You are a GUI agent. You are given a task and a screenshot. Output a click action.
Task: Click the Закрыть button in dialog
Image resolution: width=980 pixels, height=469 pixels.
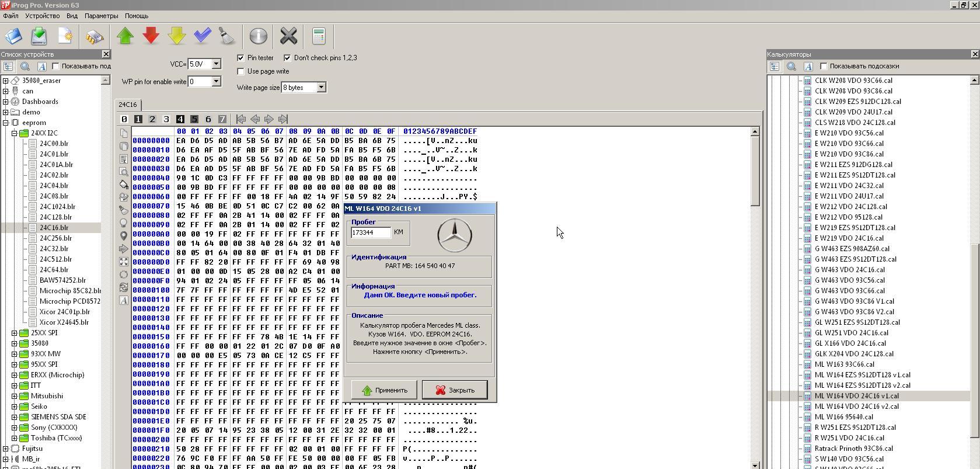coord(455,390)
